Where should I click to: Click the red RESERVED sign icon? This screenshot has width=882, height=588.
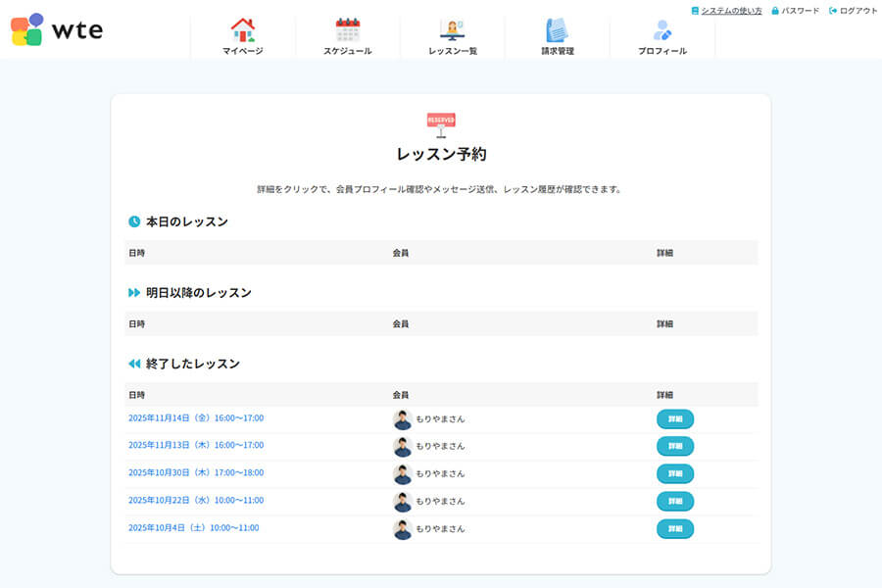click(x=441, y=123)
